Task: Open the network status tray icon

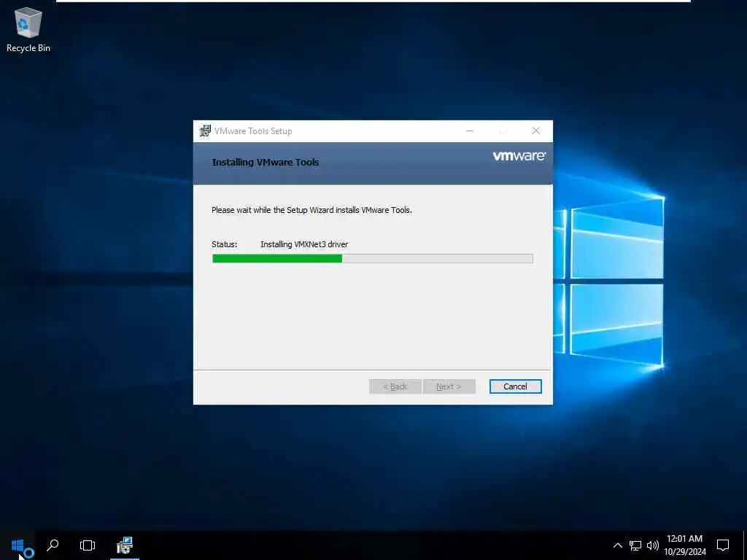Action: point(635,545)
